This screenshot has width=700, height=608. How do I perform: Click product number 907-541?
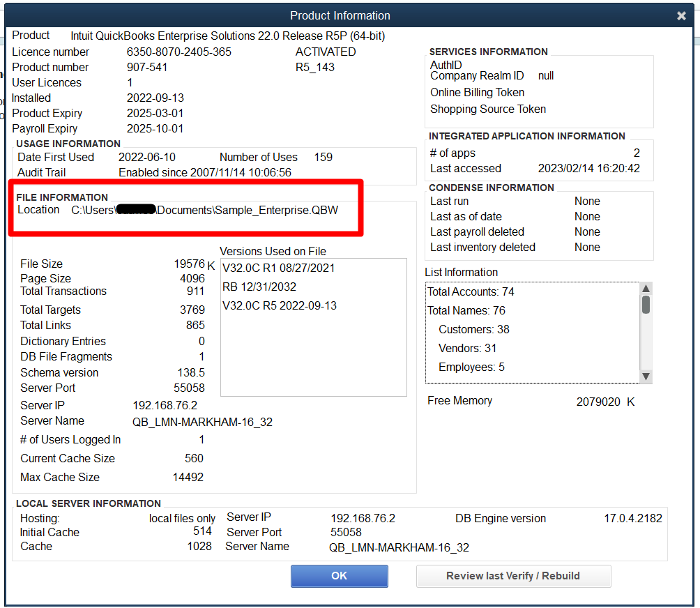pos(147,67)
